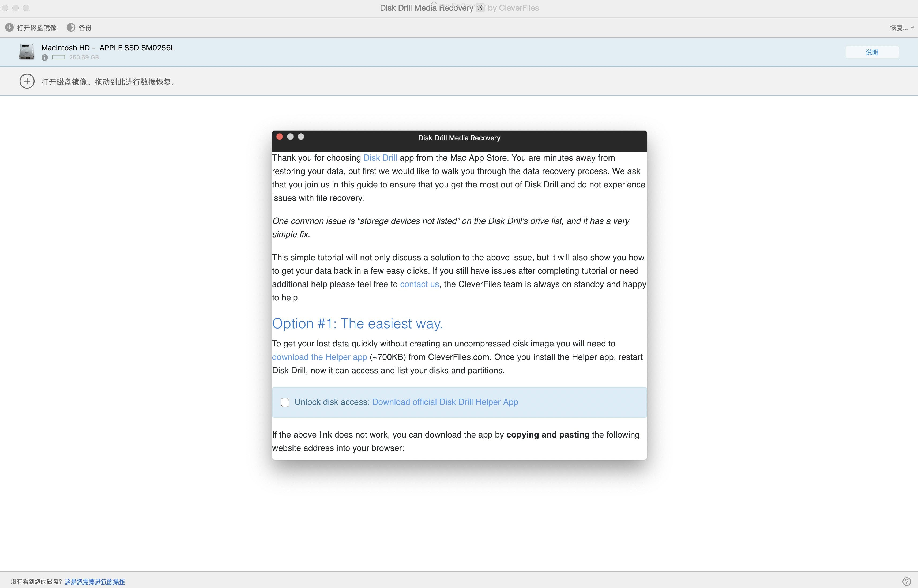Click the spinner icon beside Unlock disk access
The image size is (918, 588).
(284, 402)
